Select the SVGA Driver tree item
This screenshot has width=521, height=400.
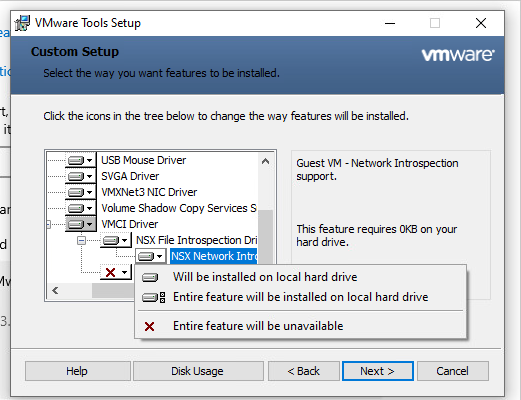[130, 176]
